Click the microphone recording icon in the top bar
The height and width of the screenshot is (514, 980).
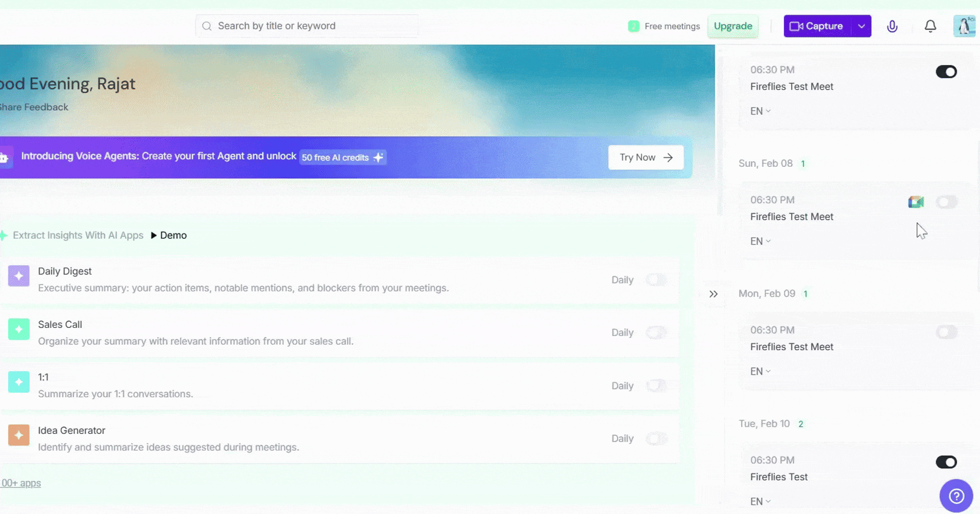pyautogui.click(x=893, y=26)
